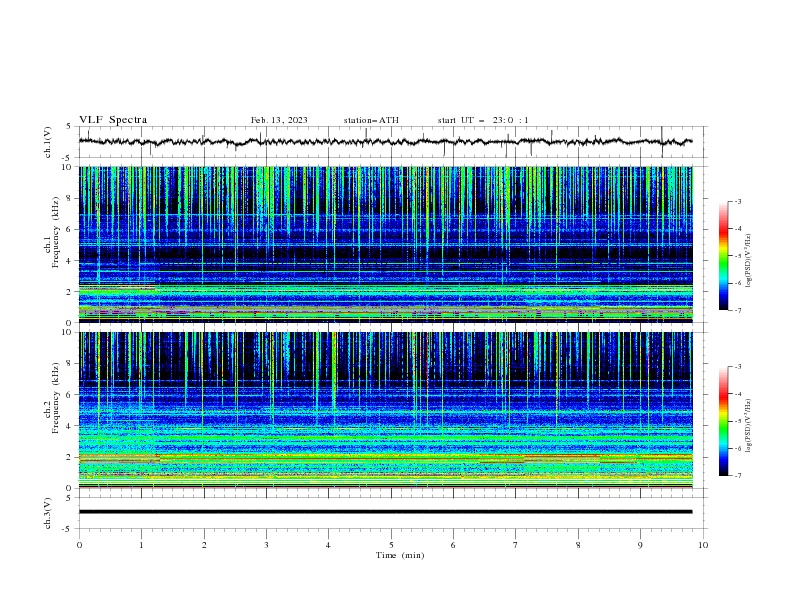Image resolution: width=792 pixels, height=612 pixels.
Task: Click the color scale bar beside ch.2 spectrogram
Action: [x=724, y=421]
